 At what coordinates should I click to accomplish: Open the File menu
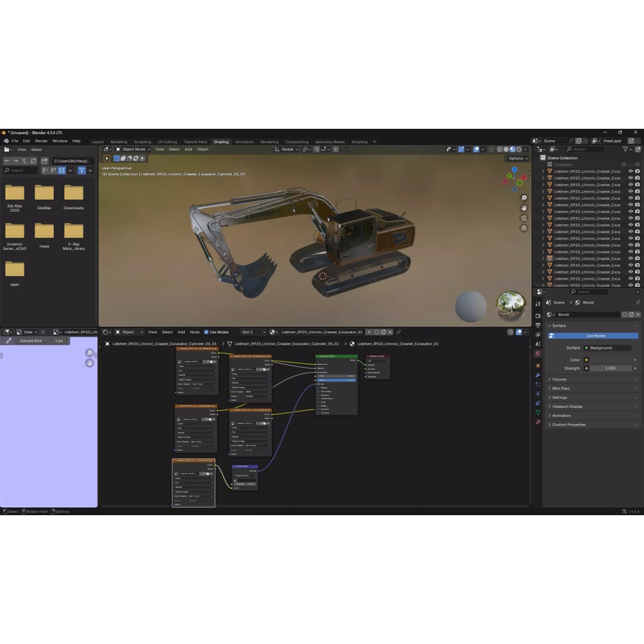15,141
